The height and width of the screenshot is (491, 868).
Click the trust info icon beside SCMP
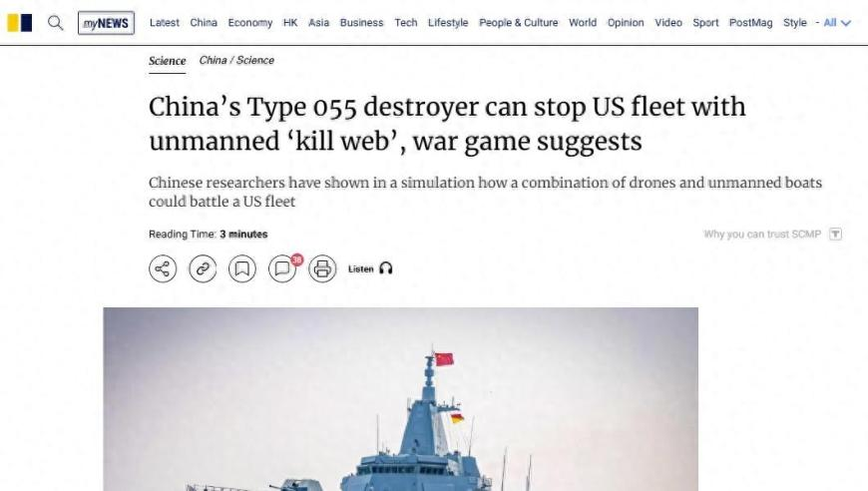(835, 235)
